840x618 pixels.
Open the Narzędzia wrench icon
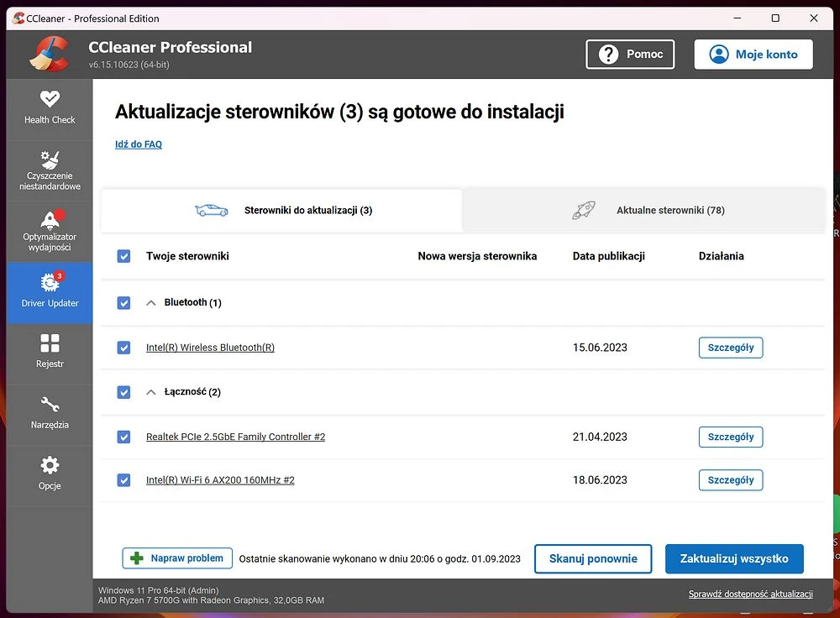pyautogui.click(x=50, y=404)
